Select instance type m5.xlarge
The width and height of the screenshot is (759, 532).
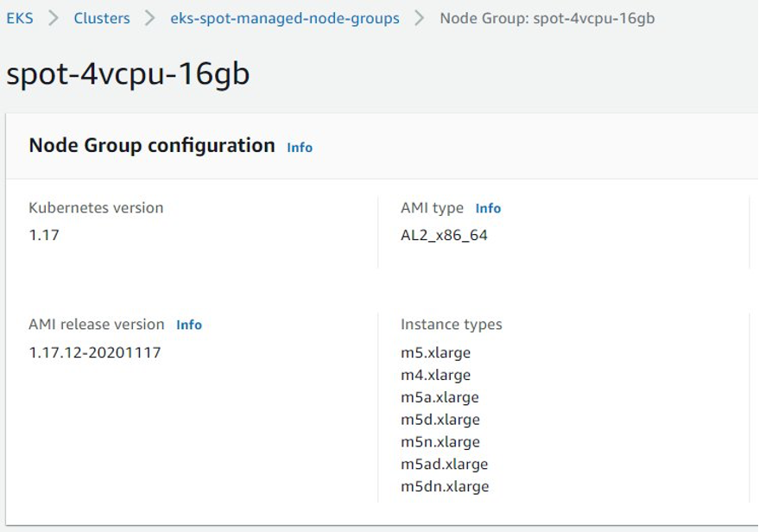[435, 352]
